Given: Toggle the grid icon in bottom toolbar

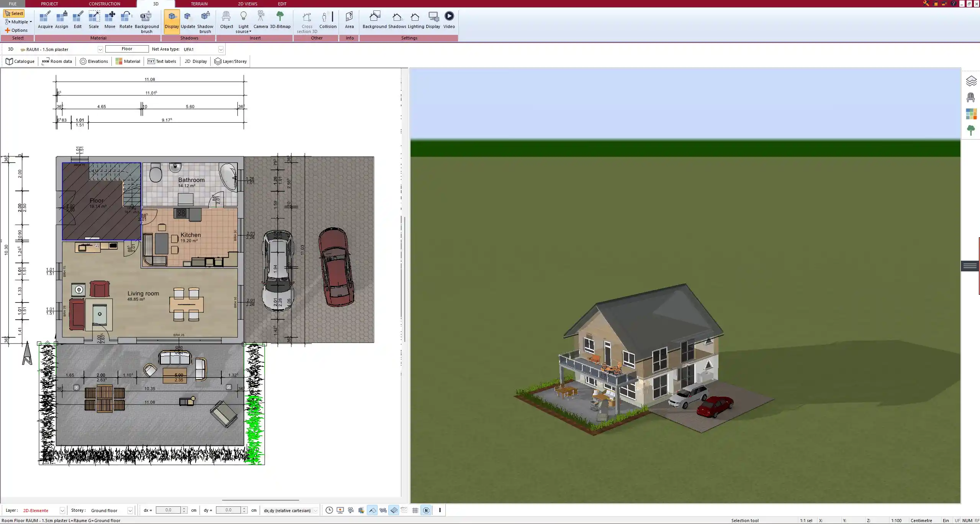Looking at the screenshot, I should [x=415, y=510].
